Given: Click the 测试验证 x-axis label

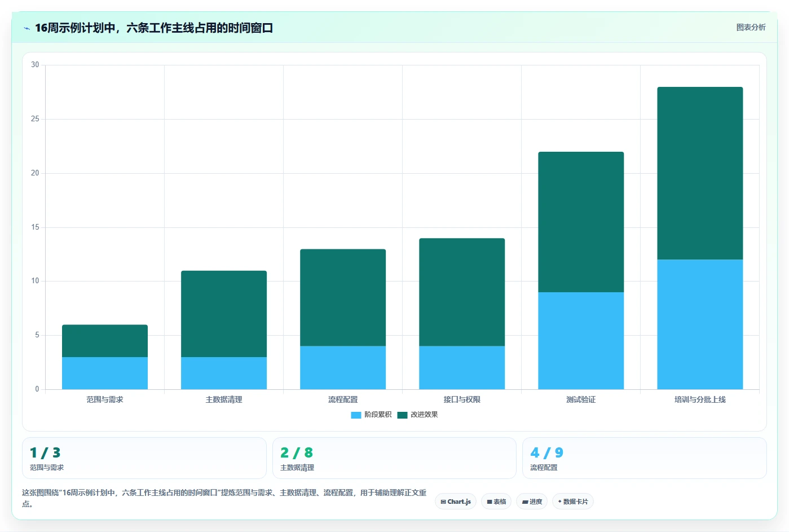Looking at the screenshot, I should click(x=581, y=399).
